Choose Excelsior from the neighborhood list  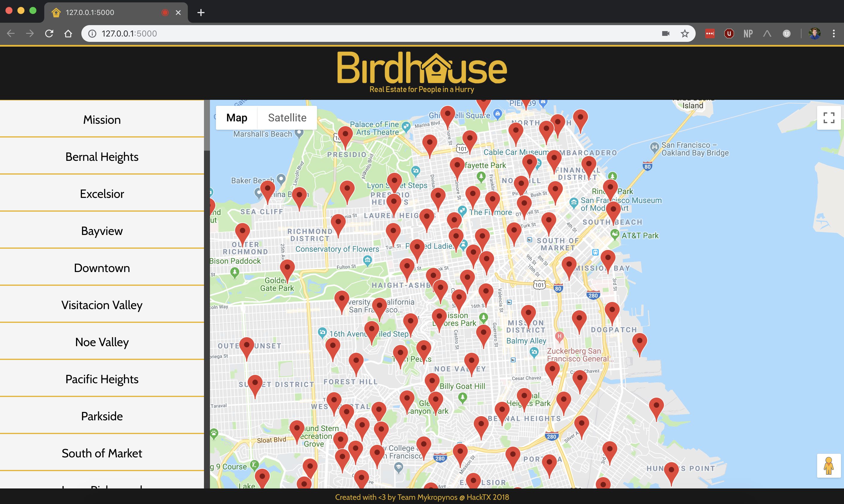pos(102,194)
